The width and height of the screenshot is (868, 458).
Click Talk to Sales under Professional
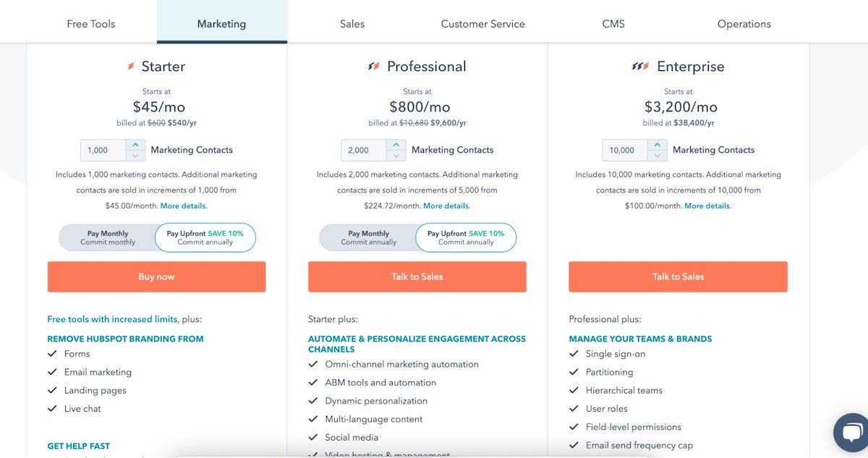coord(417,276)
